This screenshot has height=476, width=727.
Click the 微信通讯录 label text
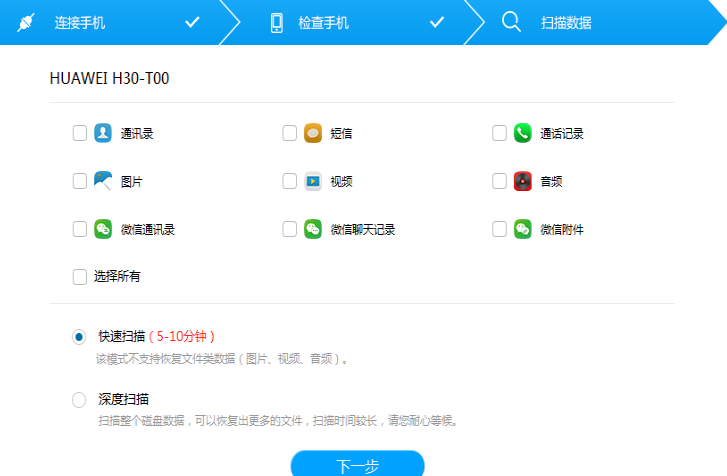(147, 229)
